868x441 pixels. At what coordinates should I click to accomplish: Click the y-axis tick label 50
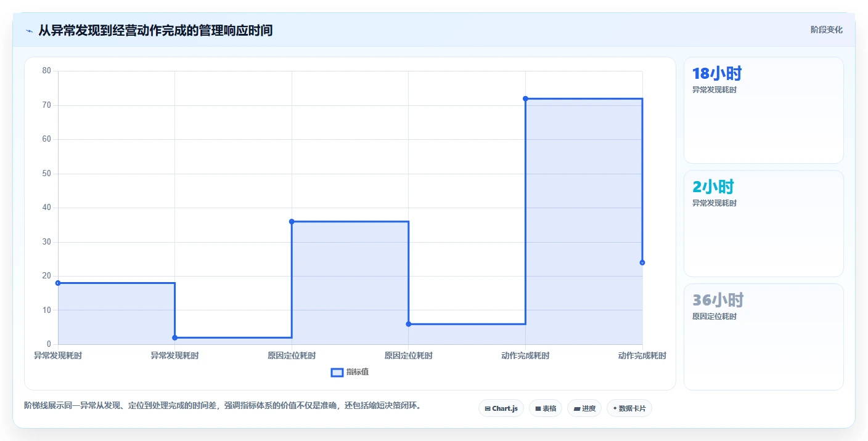tap(47, 174)
